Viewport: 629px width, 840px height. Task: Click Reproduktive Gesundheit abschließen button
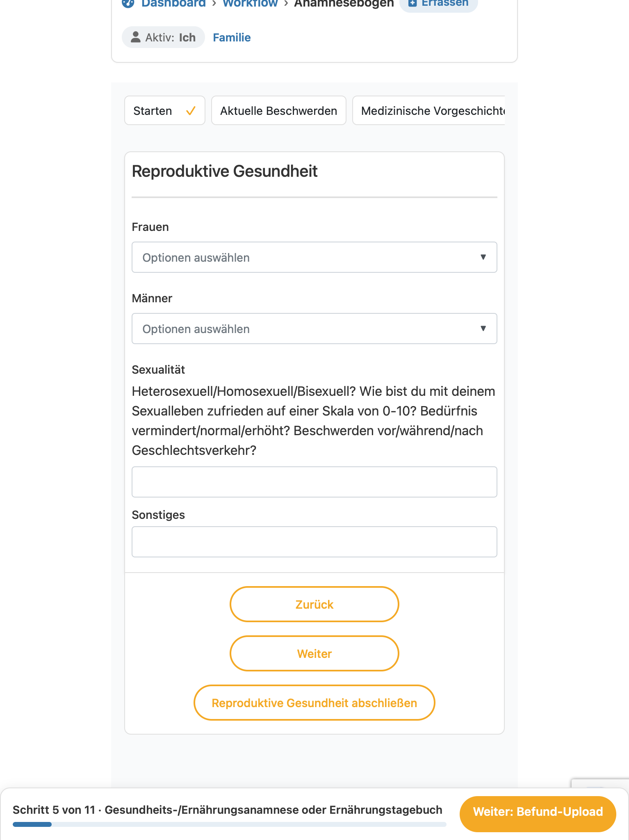[314, 703]
